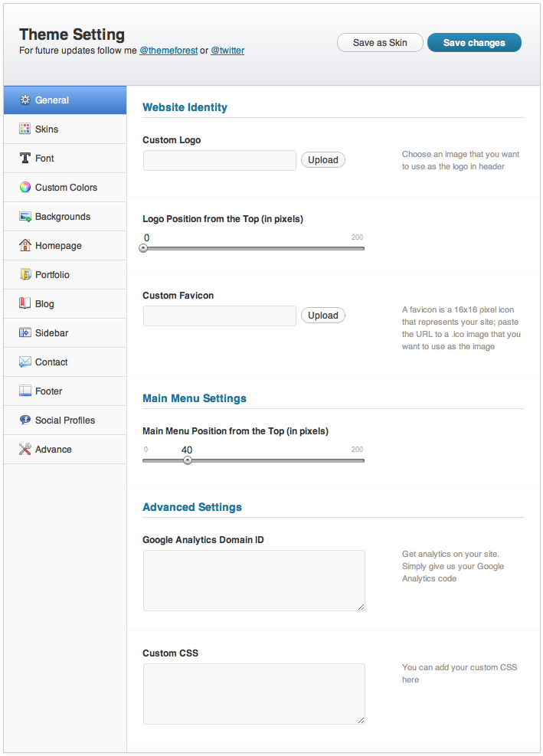
Task: Open the Contact envelope icon
Action: [x=25, y=362]
